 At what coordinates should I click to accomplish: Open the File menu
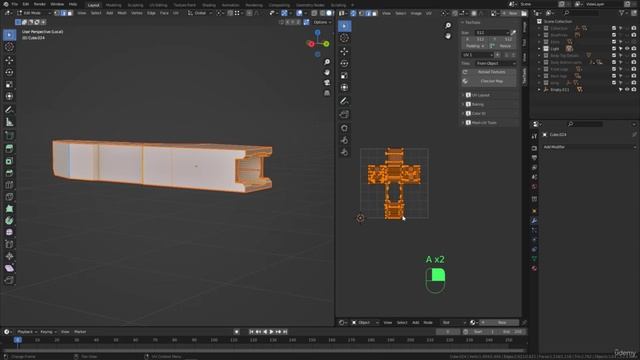coord(15,4)
